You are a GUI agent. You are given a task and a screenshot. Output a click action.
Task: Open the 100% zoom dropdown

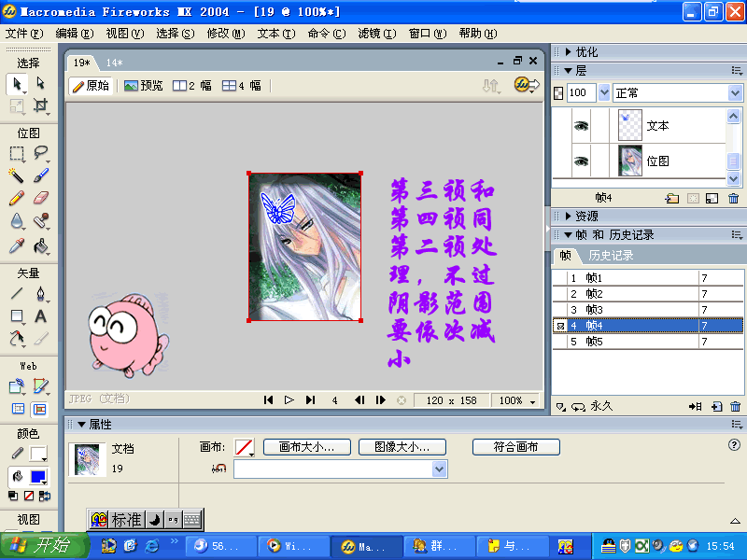[532, 401]
